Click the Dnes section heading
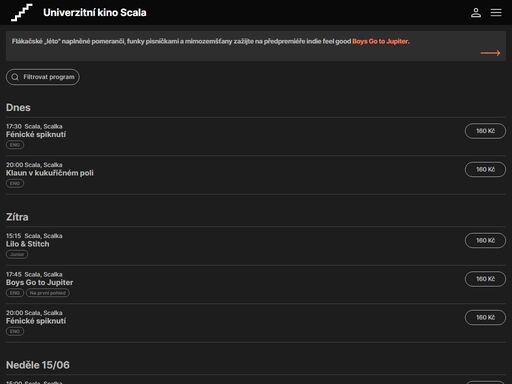Viewport: 512px width, 384px height. 18,108
